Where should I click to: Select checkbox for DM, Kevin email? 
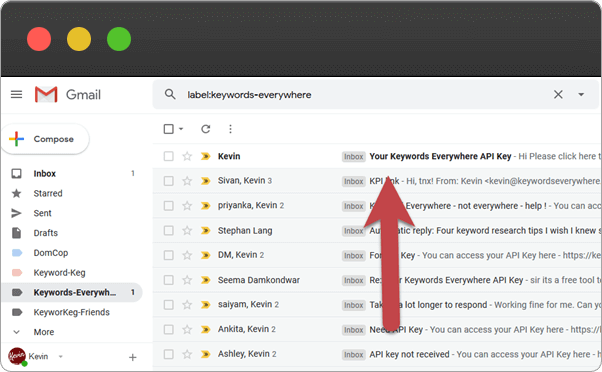click(169, 255)
